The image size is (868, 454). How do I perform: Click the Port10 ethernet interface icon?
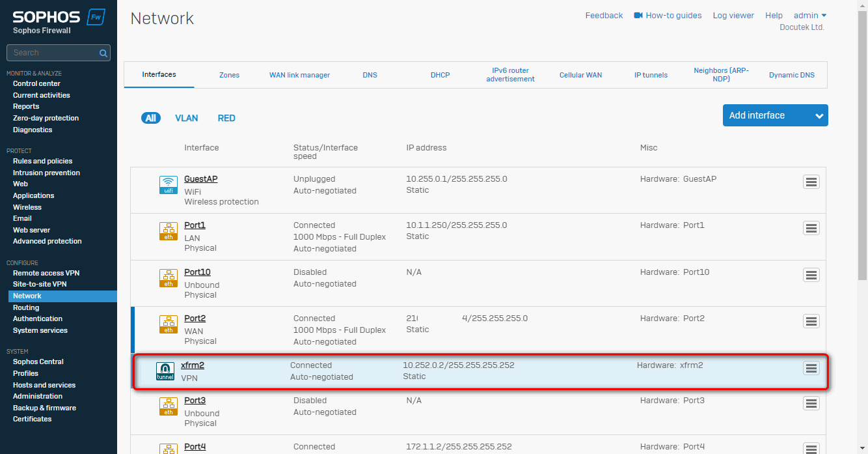[x=169, y=278]
